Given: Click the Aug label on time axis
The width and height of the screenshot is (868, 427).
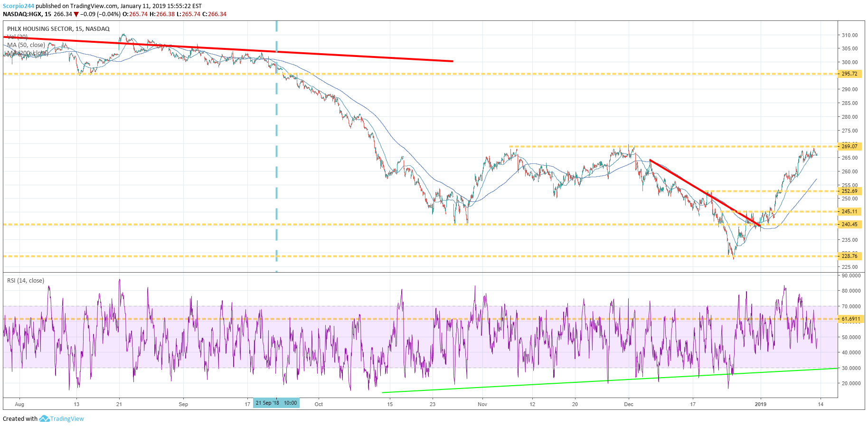Looking at the screenshot, I should pyautogui.click(x=19, y=405).
